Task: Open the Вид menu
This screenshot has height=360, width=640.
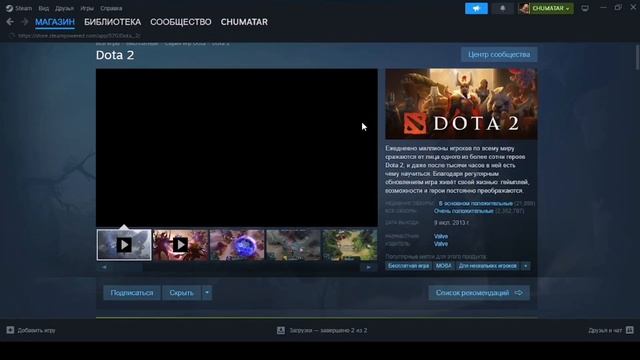Action: (43, 8)
